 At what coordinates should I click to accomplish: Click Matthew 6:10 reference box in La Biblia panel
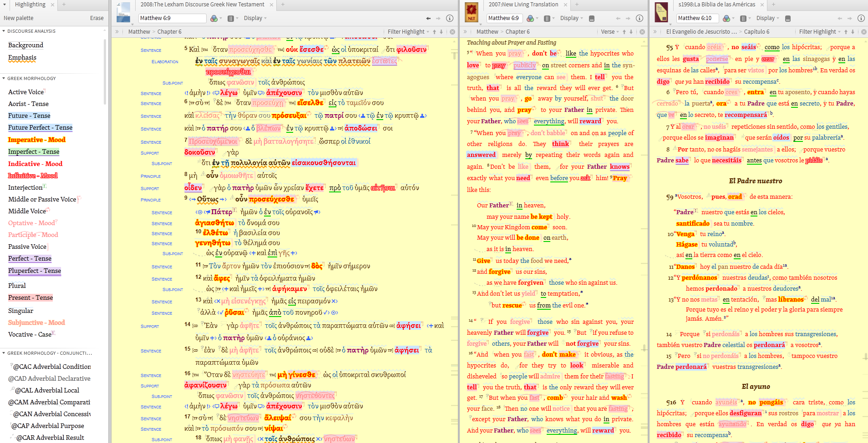(x=697, y=18)
